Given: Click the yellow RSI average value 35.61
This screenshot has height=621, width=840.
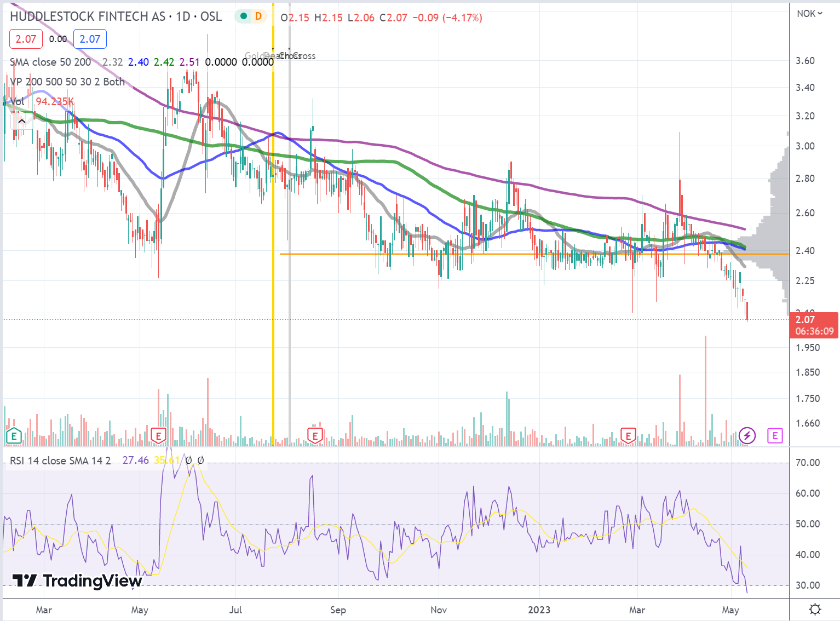Looking at the screenshot, I should point(166,461).
